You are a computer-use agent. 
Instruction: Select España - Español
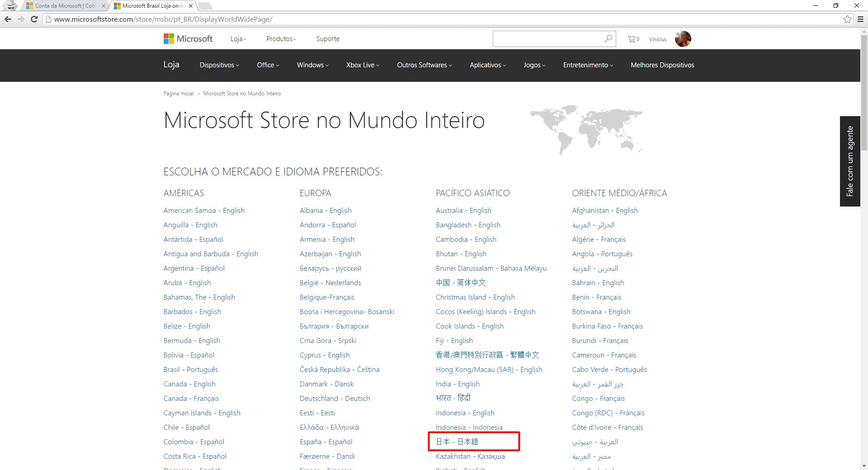pyautogui.click(x=325, y=442)
